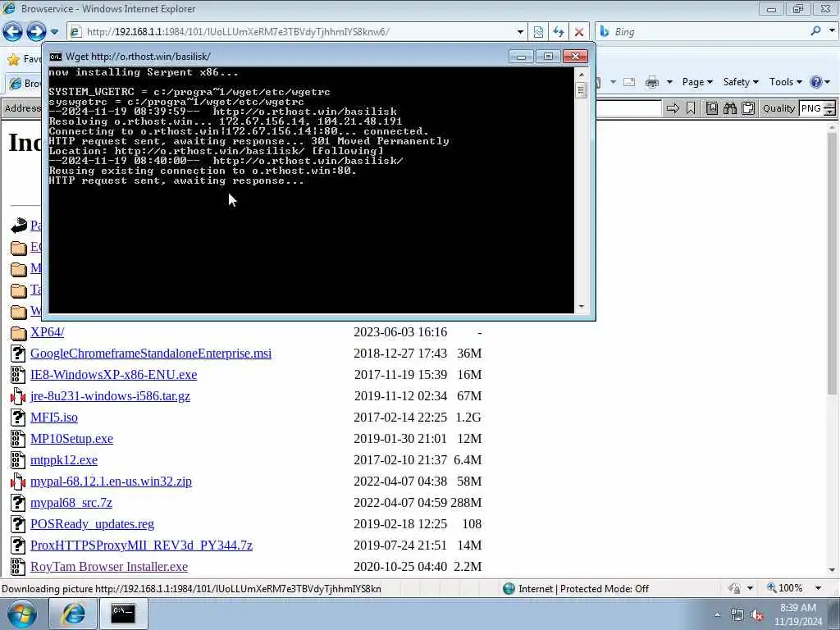Open search provider dropdown arrow
The height and width of the screenshot is (630, 840).
(x=832, y=31)
